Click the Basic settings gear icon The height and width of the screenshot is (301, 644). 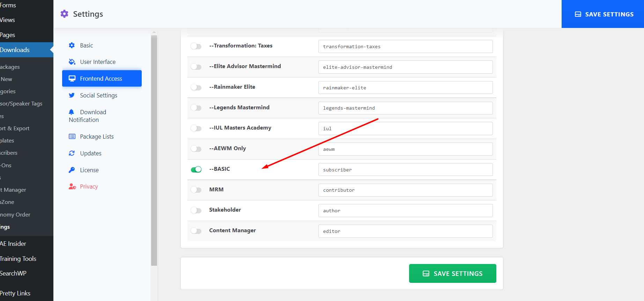pos(72,45)
